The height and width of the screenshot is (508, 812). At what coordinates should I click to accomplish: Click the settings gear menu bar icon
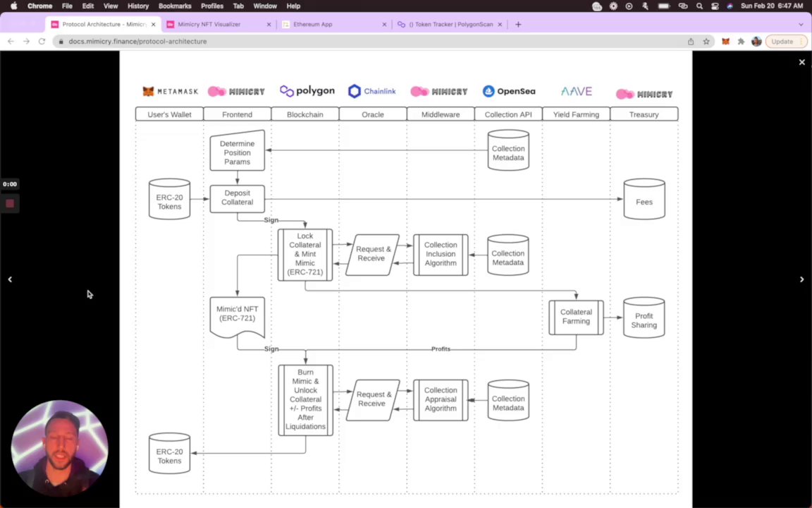pos(613,6)
